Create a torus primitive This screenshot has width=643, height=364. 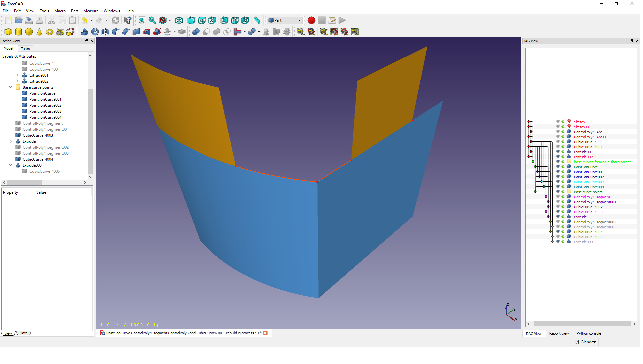point(50,32)
